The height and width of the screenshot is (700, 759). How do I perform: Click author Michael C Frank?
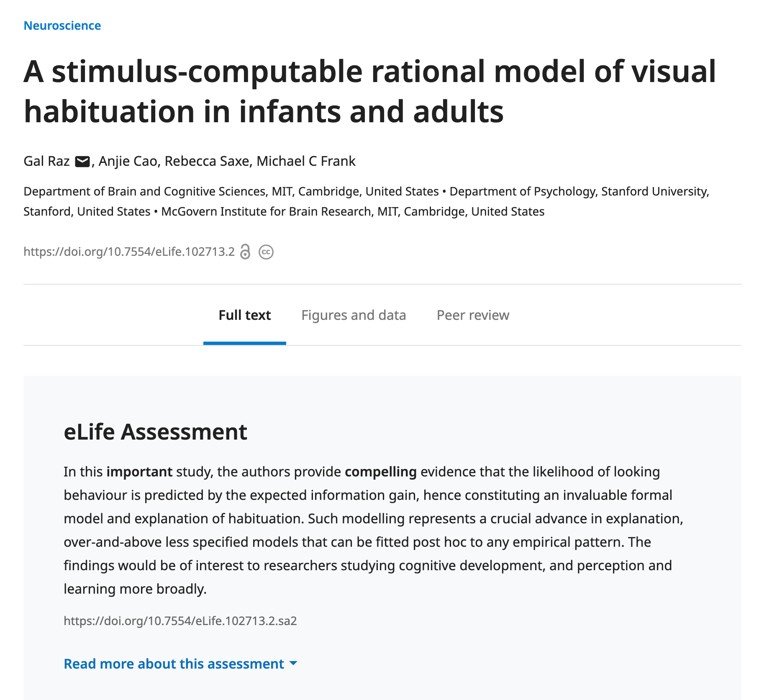click(306, 161)
